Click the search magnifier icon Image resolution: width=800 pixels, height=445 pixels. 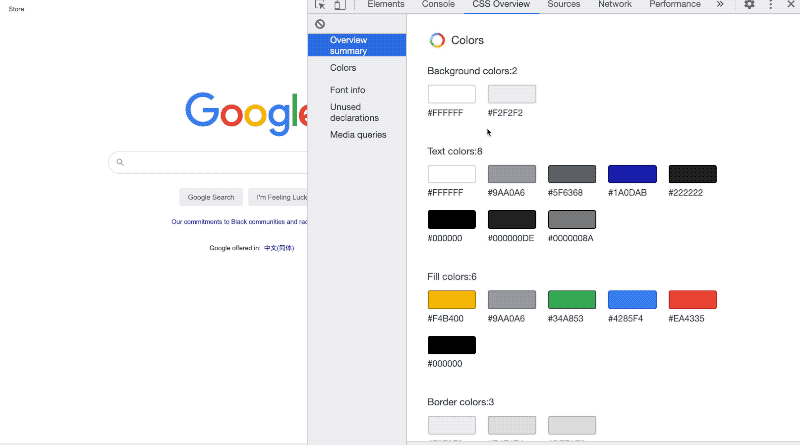click(120, 162)
